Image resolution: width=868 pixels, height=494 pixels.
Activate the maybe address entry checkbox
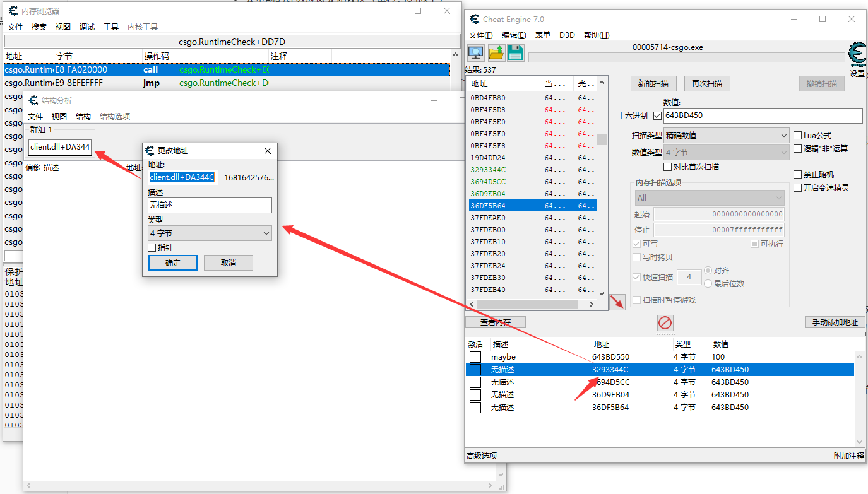coord(475,357)
